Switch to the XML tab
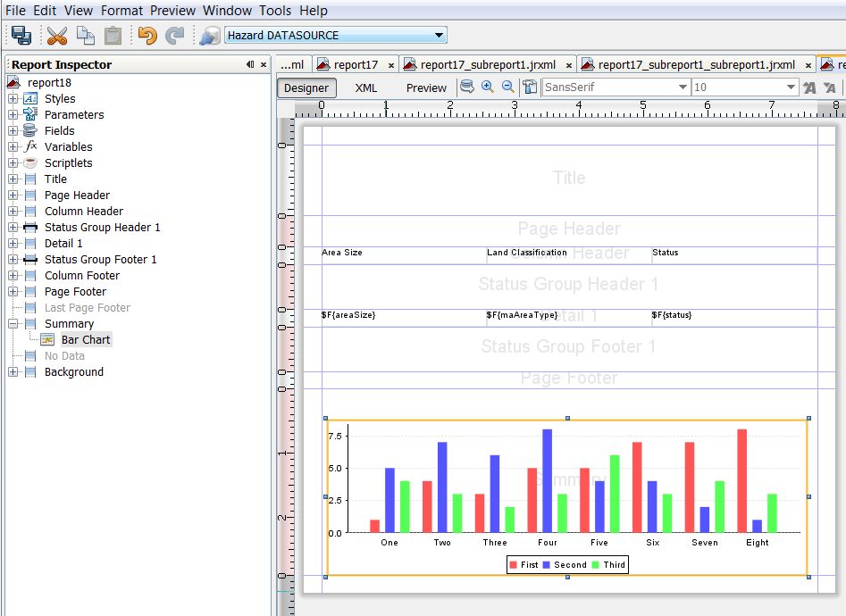Screen dimensions: 846x616 (x=365, y=88)
